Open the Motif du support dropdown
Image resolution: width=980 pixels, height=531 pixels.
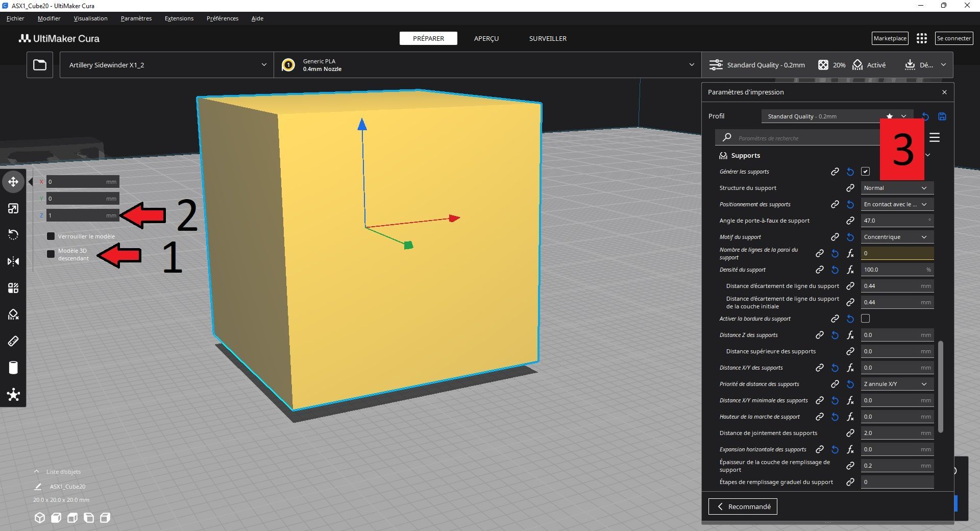click(x=897, y=237)
